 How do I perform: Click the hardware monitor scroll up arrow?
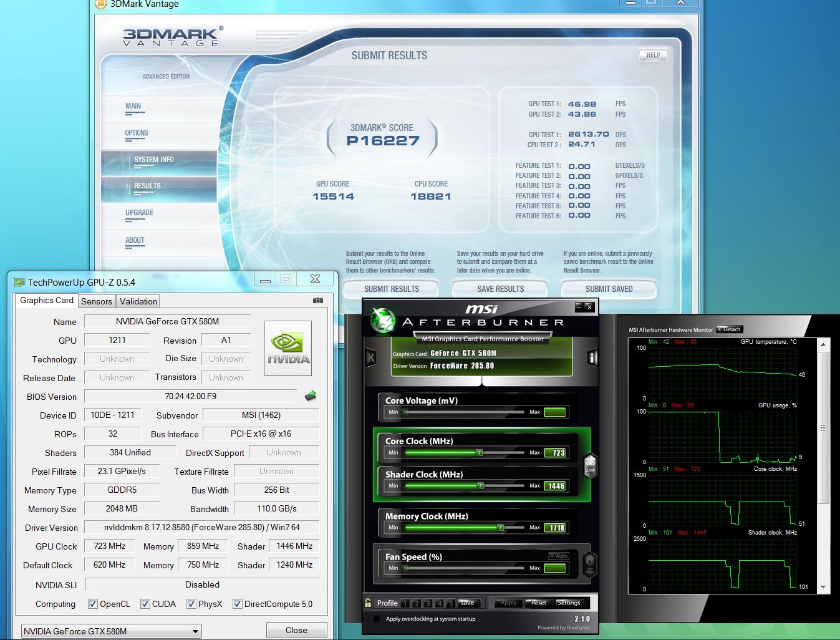823,344
